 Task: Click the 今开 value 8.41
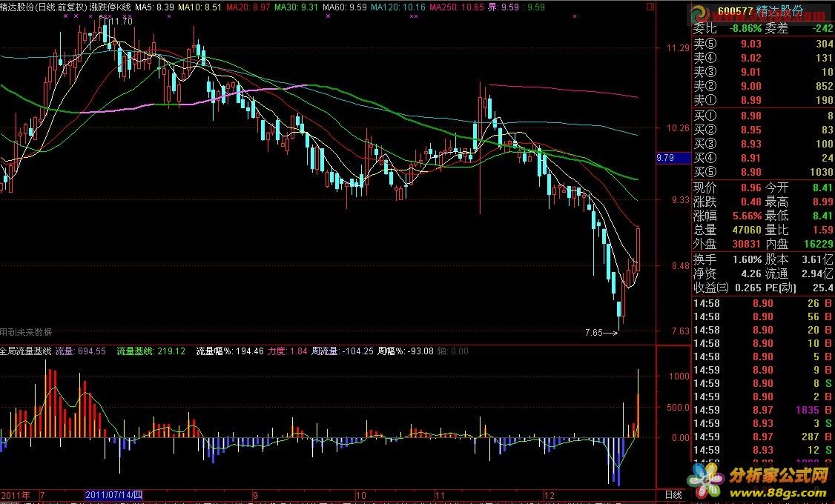(x=822, y=188)
